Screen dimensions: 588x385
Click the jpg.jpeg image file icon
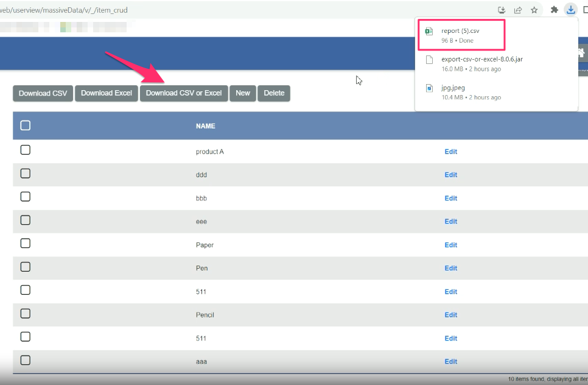(429, 88)
